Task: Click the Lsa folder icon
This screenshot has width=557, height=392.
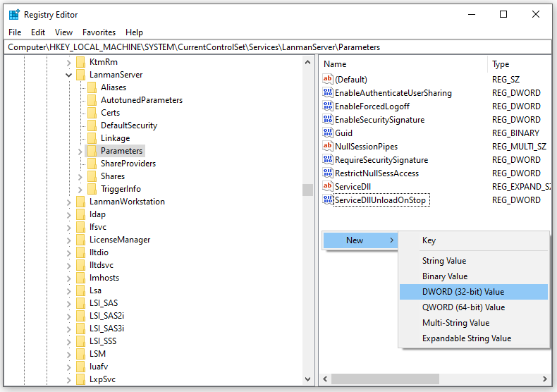Action: pyautogui.click(x=81, y=290)
